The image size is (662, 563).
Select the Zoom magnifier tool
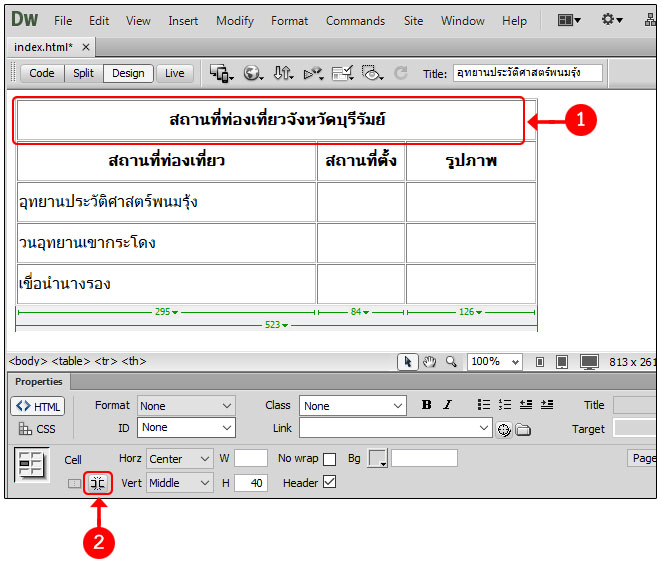pyautogui.click(x=451, y=362)
